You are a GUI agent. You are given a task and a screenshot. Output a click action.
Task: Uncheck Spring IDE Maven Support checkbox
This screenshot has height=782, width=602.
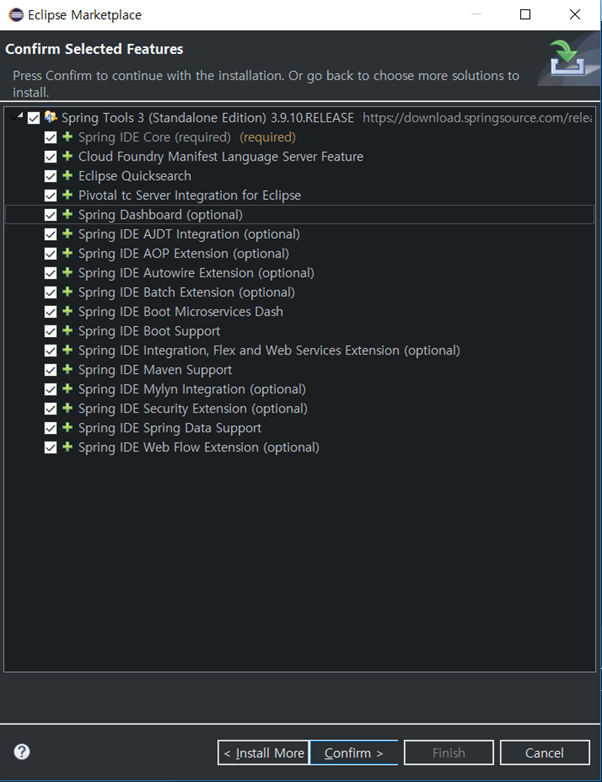point(50,371)
